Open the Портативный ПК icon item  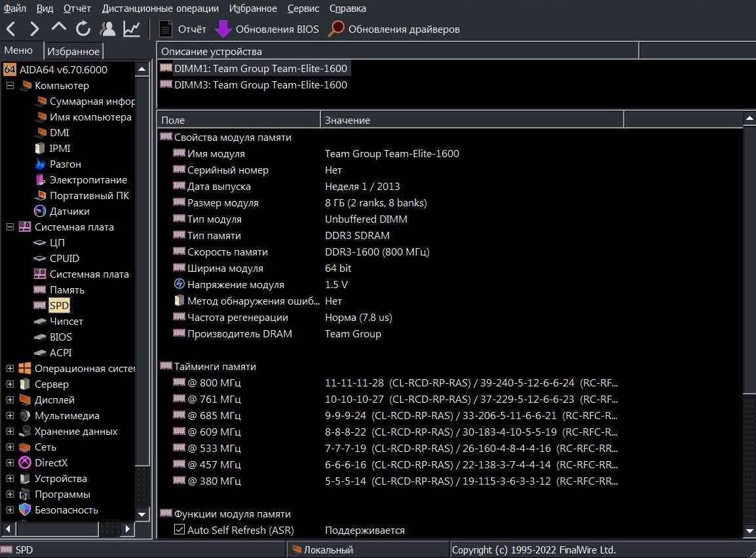(x=41, y=196)
